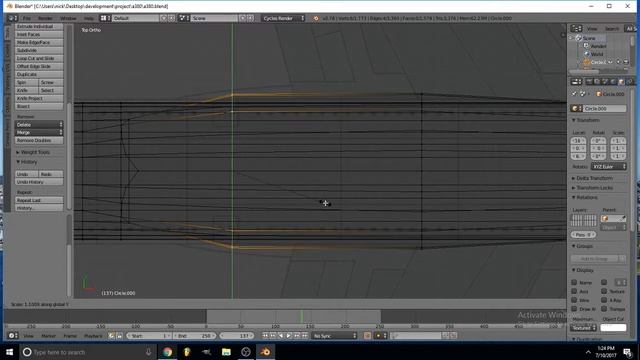Open the action center notification icon
The image size is (640, 360).
(627, 352)
